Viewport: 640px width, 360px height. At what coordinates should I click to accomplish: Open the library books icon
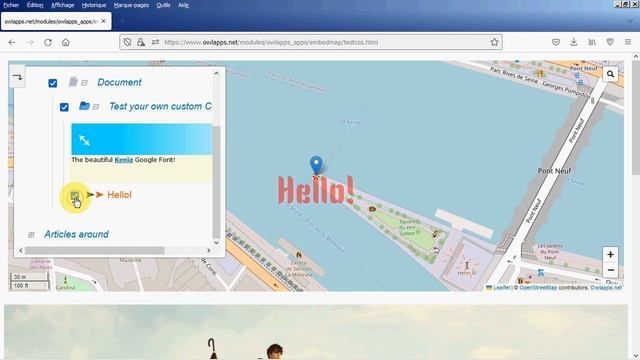pyautogui.click(x=592, y=42)
